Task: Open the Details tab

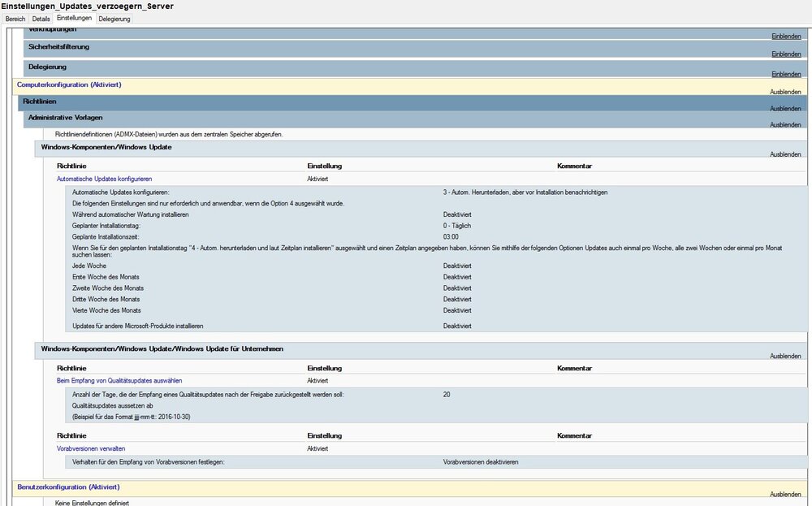Action: coord(41,18)
